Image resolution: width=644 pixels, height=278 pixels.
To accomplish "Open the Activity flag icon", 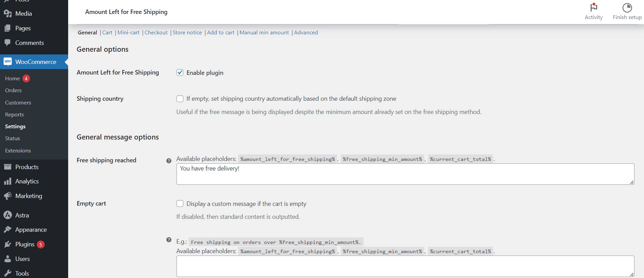I will [594, 7].
